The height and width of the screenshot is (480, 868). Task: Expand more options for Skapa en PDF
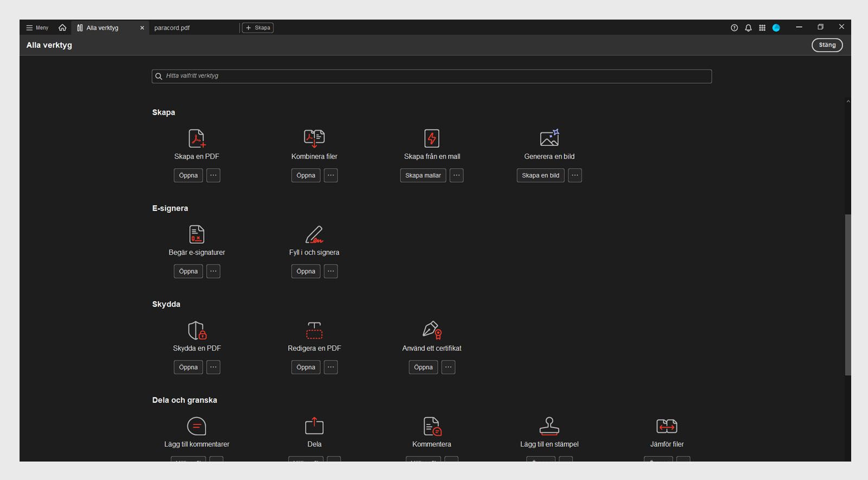click(213, 175)
